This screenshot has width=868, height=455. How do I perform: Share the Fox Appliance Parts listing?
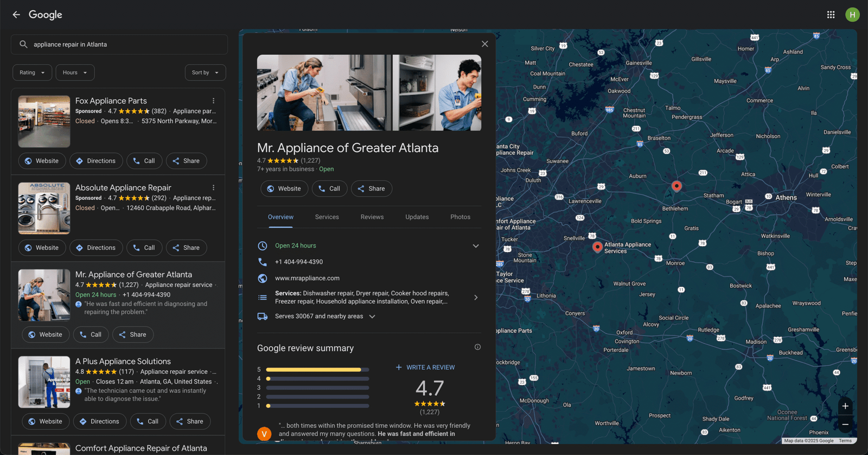coord(186,161)
